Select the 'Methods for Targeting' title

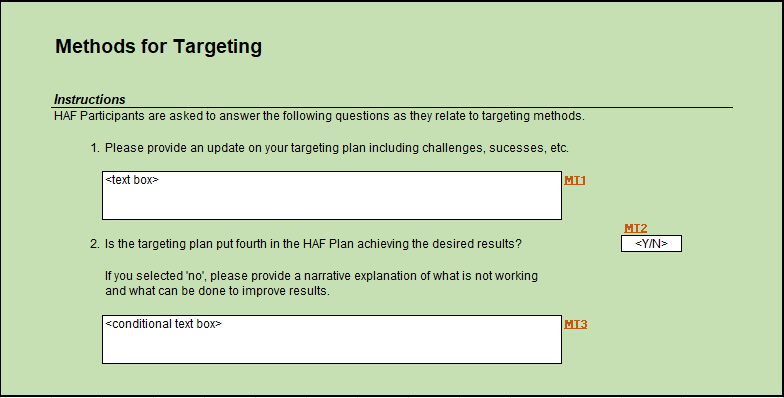click(158, 46)
